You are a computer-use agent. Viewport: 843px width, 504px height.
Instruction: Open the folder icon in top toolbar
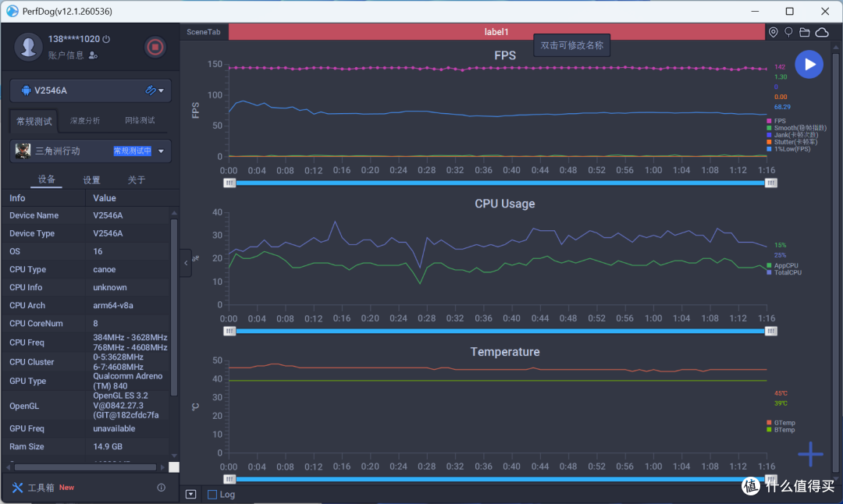[805, 32]
